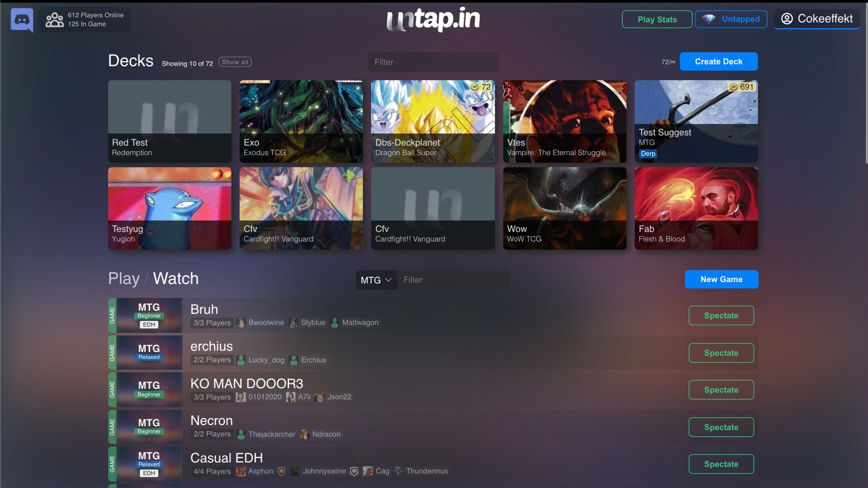The width and height of the screenshot is (868, 488).
Task: Click the players online group icon
Action: click(x=55, y=20)
